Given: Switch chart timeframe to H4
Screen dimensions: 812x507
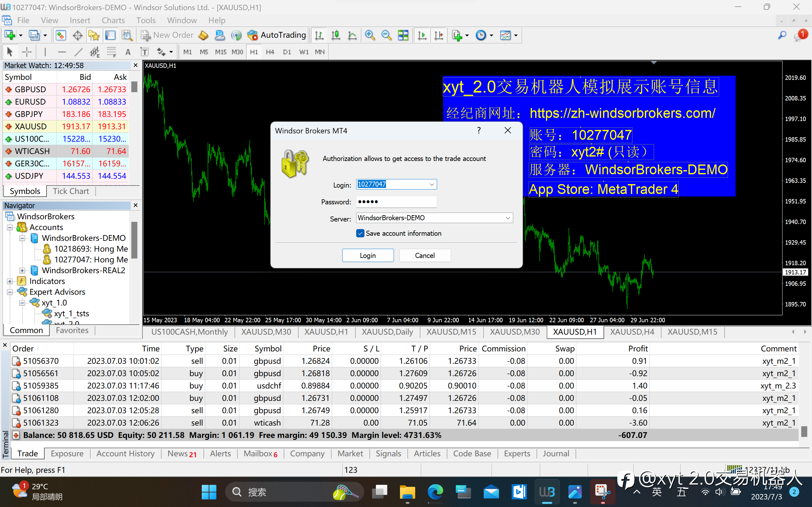Looking at the screenshot, I should [x=270, y=52].
